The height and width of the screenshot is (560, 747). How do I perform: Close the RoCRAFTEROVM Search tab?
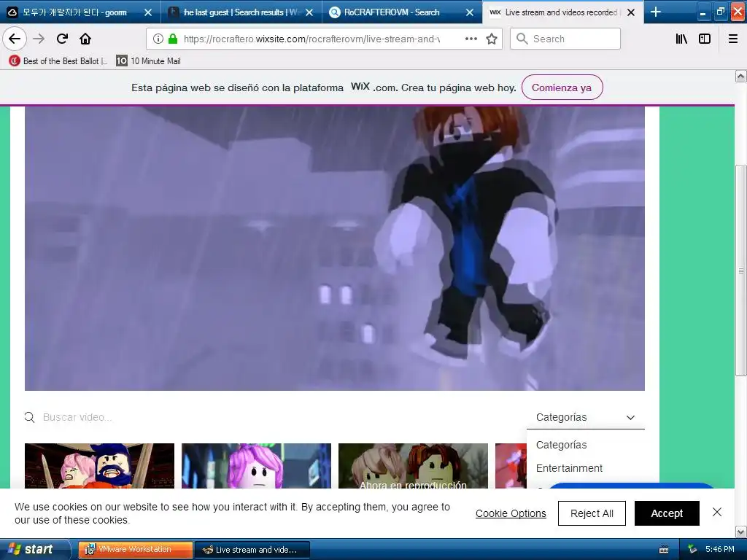pyautogui.click(x=470, y=12)
